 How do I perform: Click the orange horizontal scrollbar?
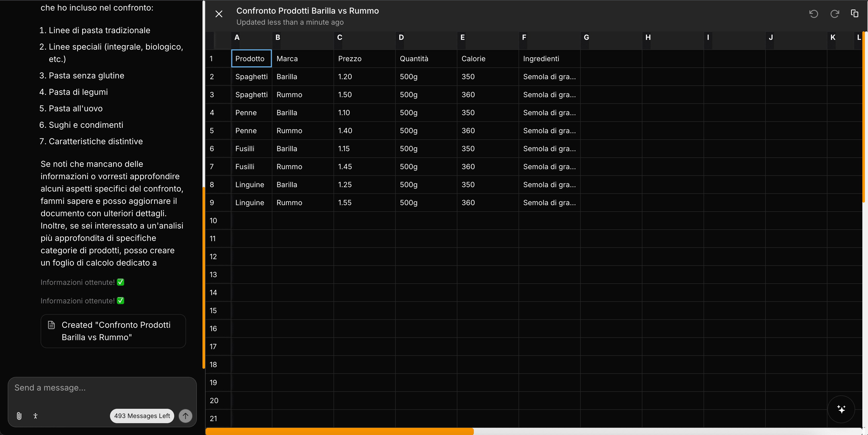coord(340,431)
